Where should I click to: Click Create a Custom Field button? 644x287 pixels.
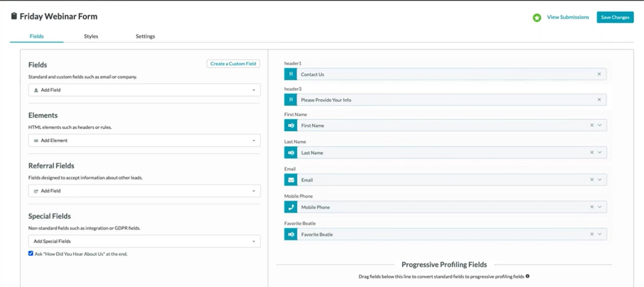[x=233, y=64]
